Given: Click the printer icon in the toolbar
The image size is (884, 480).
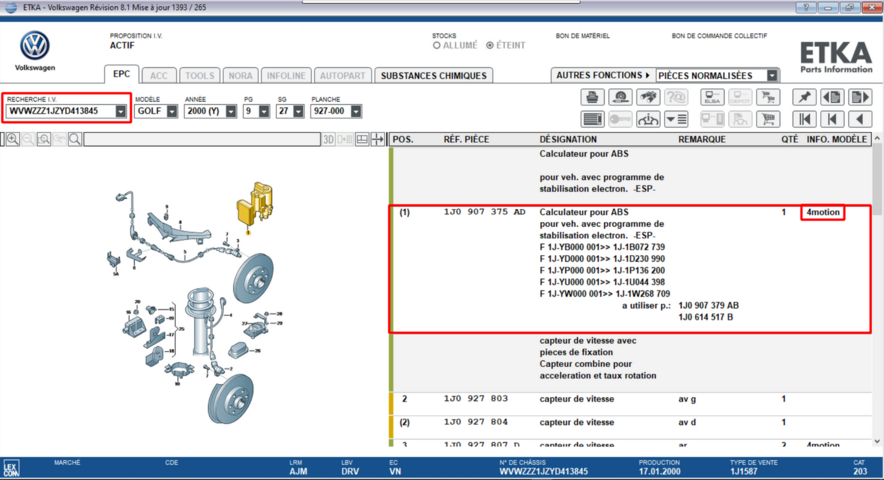Looking at the screenshot, I should pyautogui.click(x=592, y=97).
